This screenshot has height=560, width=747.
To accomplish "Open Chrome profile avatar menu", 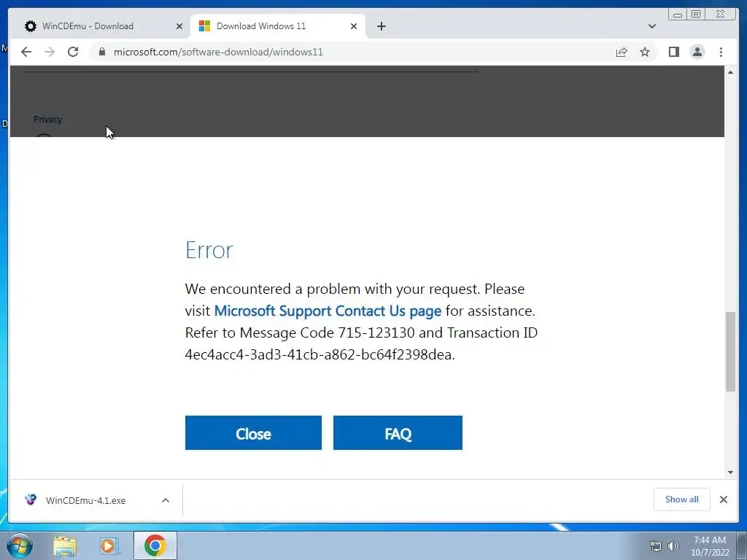I will 697,52.
